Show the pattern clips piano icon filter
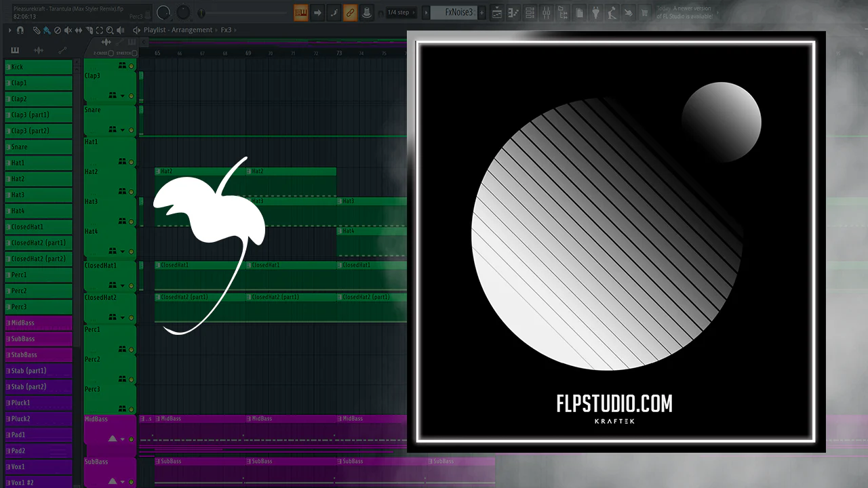 coord(16,50)
